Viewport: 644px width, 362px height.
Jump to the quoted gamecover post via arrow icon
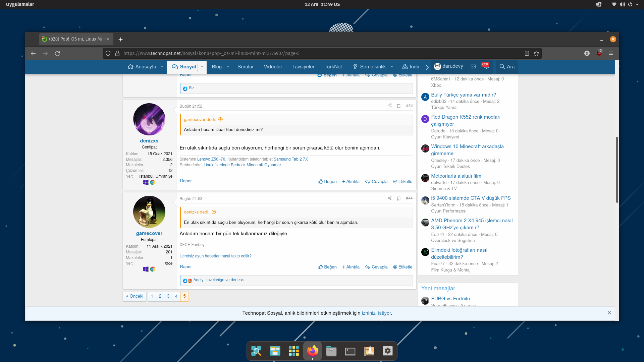coord(221,120)
